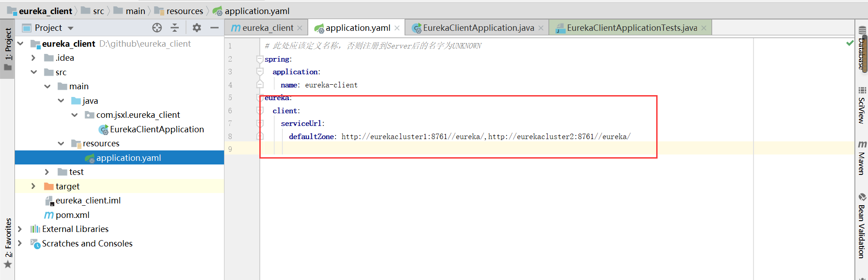Open the Bean Validation tool window
This screenshot has width=868, height=280.
(862, 226)
